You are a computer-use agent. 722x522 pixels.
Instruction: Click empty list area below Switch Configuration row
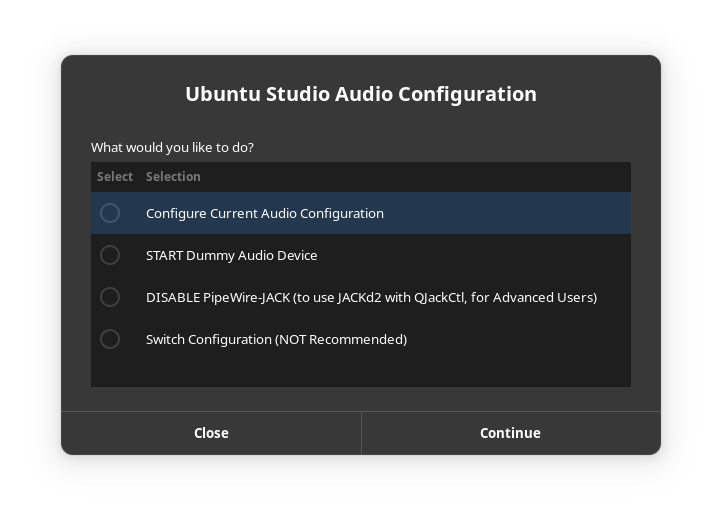coord(360,372)
